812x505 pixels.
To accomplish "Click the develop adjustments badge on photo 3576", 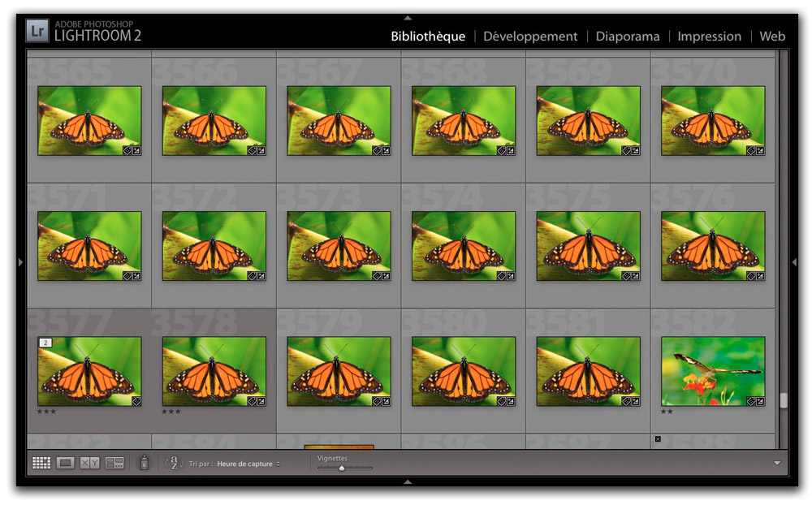I will tap(760, 276).
